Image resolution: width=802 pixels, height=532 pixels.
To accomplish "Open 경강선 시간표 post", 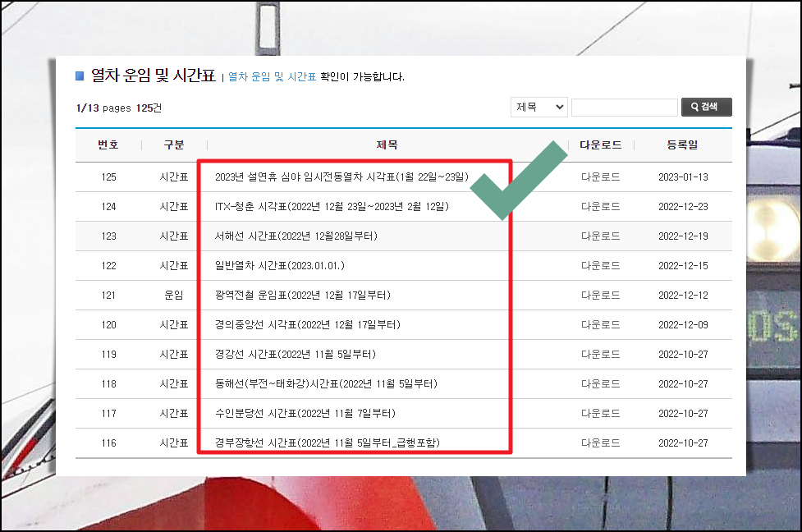I will [296, 355].
